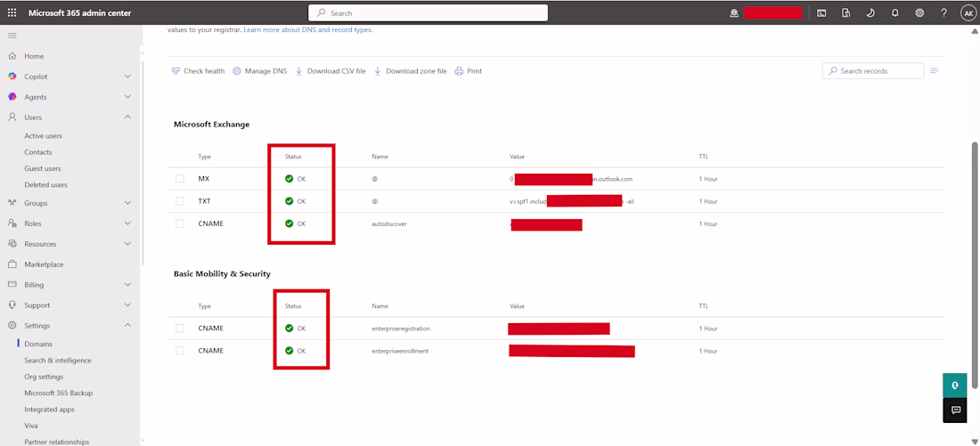Open the column filter options icon beside Search records

point(935,71)
